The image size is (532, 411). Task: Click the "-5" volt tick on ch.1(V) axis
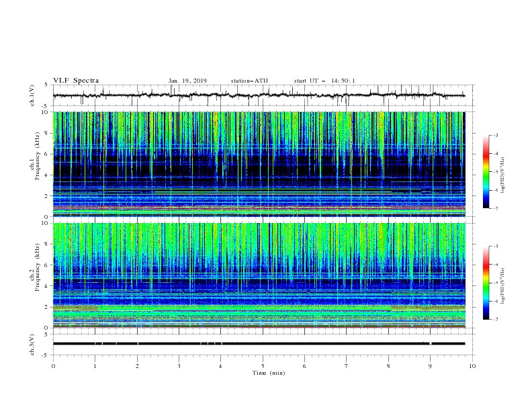click(46, 106)
